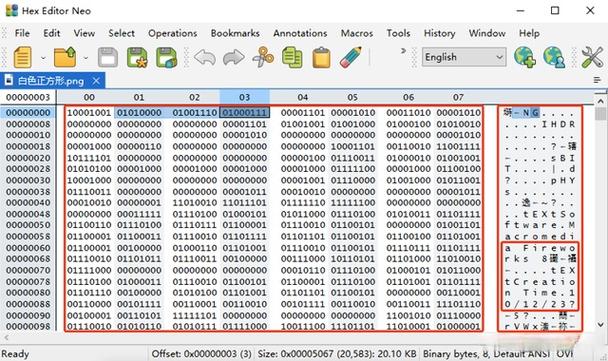Select highlighted byte 01000111 in first row
This screenshot has height=361, width=608.
pos(244,113)
